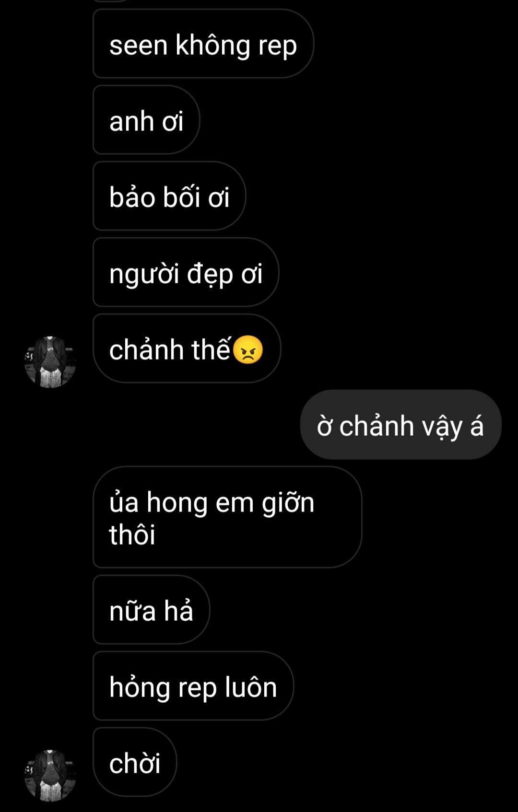Tap the 'người đẹp ơi' message bubble
The height and width of the screenshot is (812, 518).
pyautogui.click(x=186, y=272)
